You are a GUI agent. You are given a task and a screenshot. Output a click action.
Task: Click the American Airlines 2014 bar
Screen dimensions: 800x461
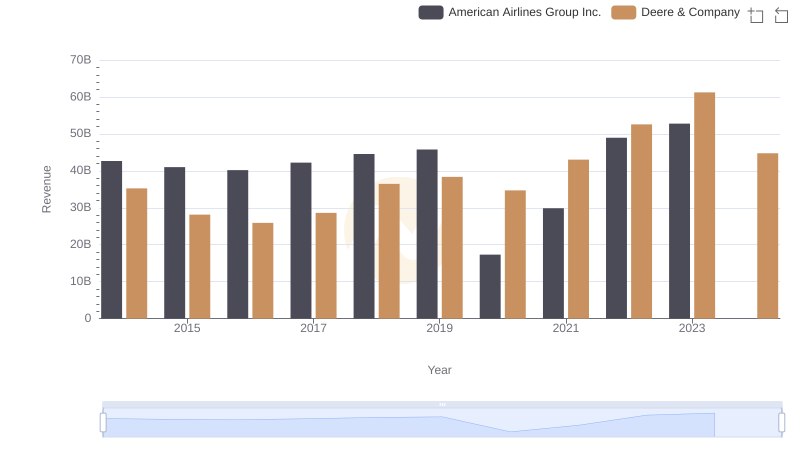tap(112, 240)
